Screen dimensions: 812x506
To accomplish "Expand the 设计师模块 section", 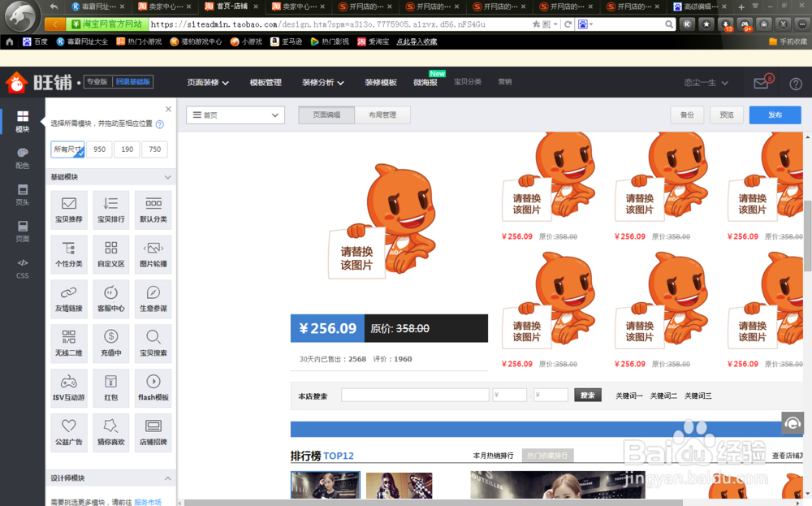I will pyautogui.click(x=168, y=478).
